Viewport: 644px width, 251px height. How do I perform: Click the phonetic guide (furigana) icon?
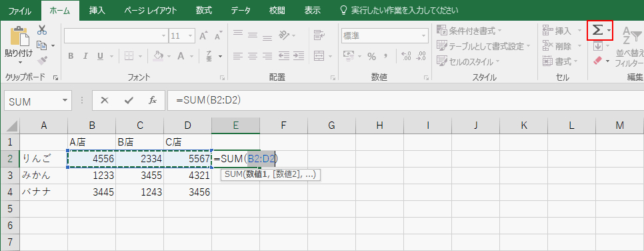pos(209,56)
